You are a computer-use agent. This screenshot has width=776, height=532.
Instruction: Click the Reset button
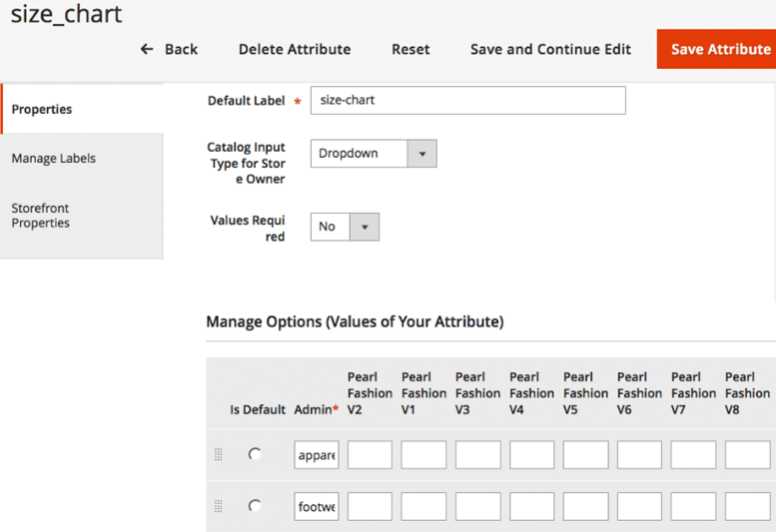tap(410, 49)
